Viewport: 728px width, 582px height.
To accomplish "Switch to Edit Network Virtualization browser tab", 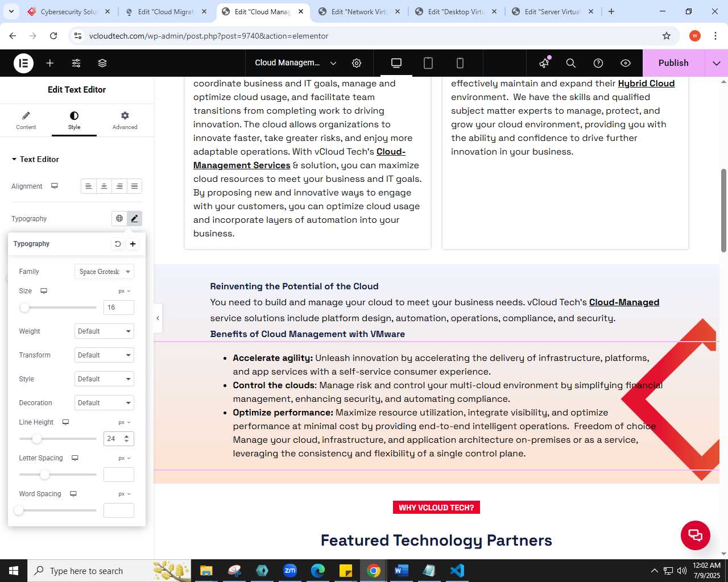I will click(359, 11).
